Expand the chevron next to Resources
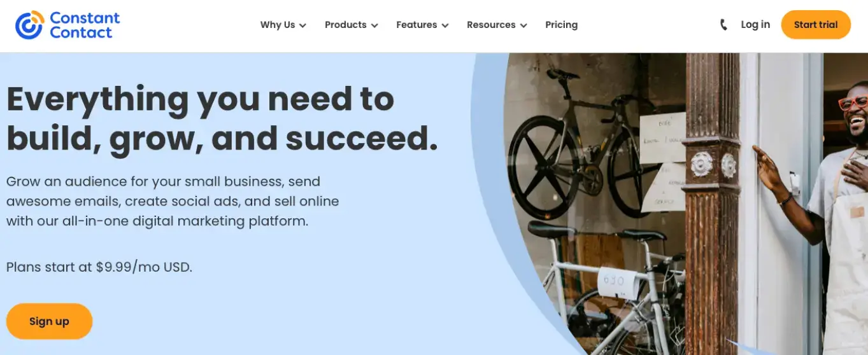868x355 pixels. 523,25
